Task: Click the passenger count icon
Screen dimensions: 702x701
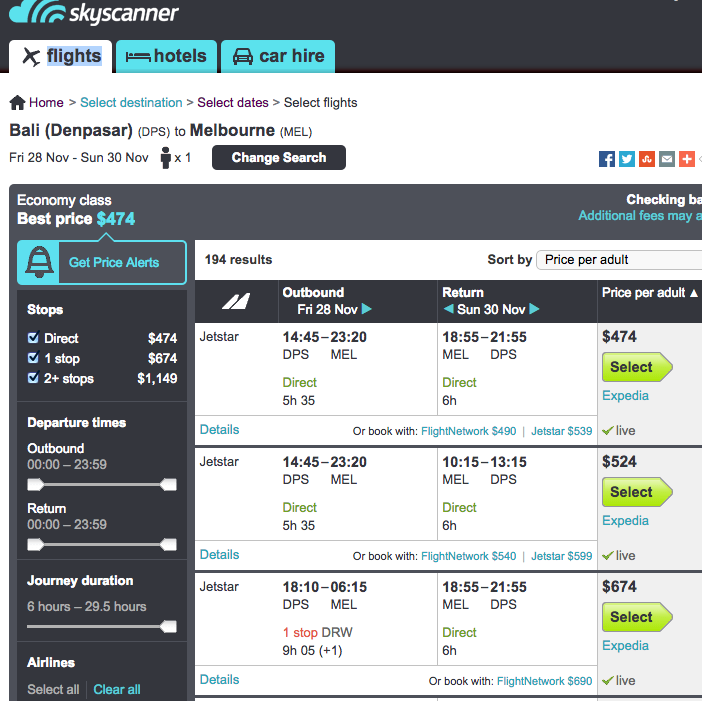Action: point(166,158)
